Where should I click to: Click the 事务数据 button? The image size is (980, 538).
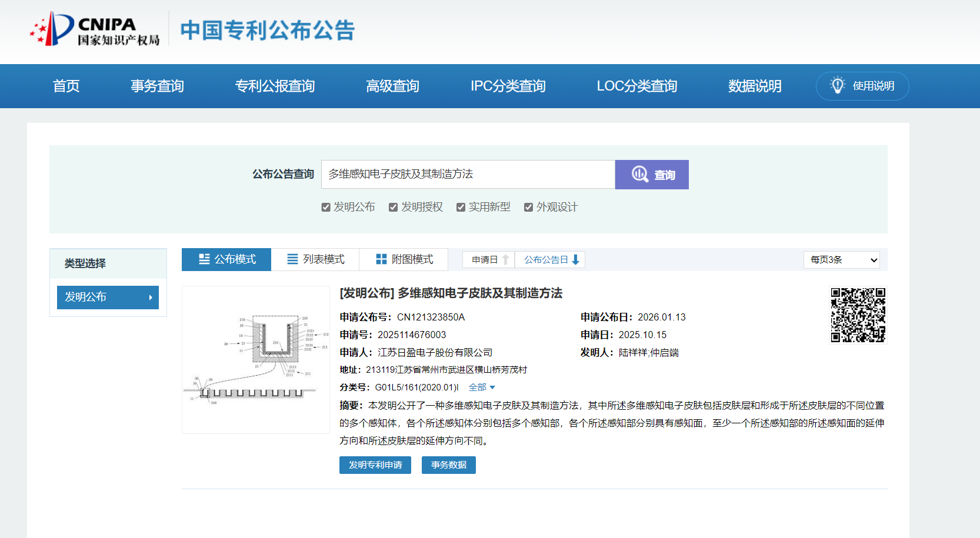pyautogui.click(x=449, y=465)
